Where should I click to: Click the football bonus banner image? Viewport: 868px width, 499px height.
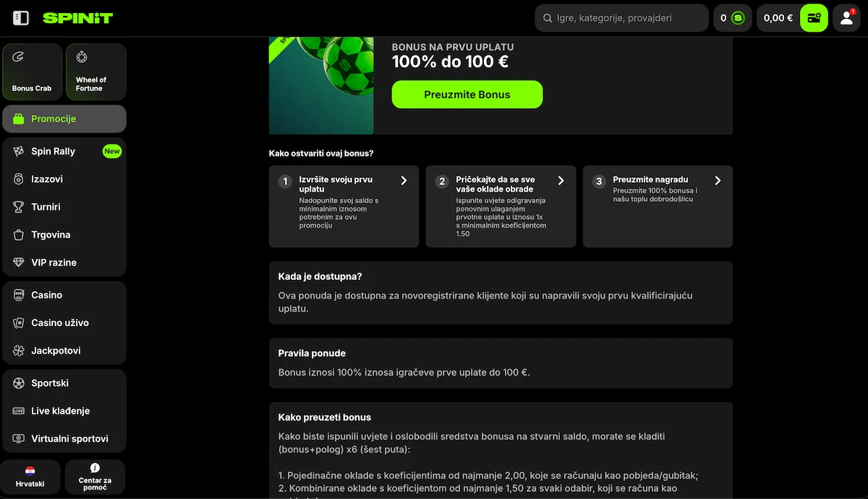321,85
